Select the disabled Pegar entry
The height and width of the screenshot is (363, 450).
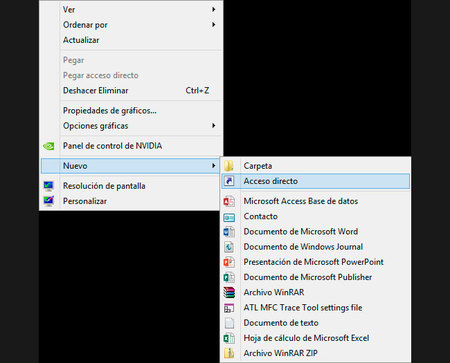131,60
